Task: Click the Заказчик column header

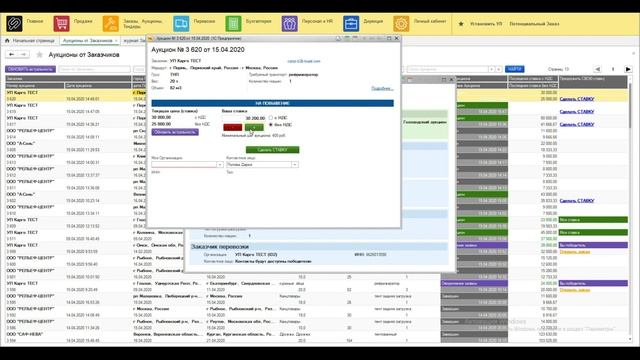Action: coord(68,79)
